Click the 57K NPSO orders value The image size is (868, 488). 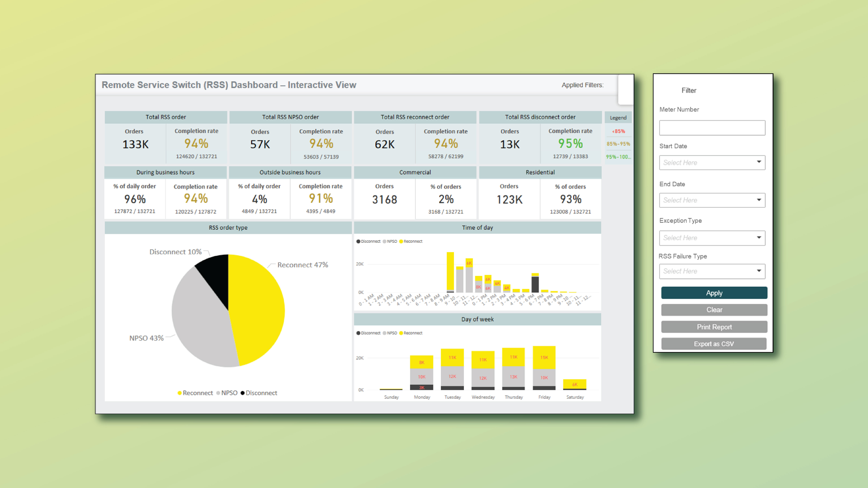(260, 144)
